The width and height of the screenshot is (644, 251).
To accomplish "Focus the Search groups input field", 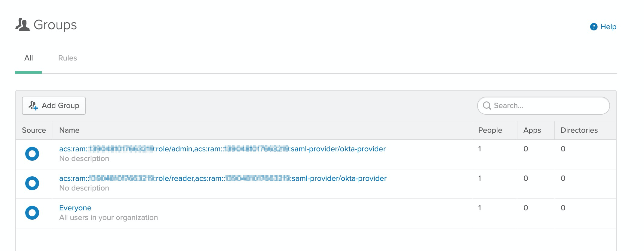I will pos(543,106).
